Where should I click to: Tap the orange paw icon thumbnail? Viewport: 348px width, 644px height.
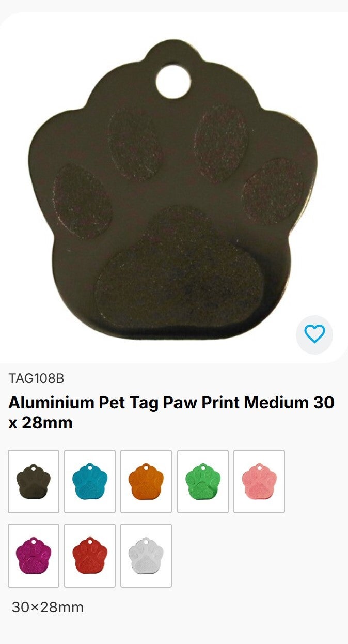[x=146, y=481]
